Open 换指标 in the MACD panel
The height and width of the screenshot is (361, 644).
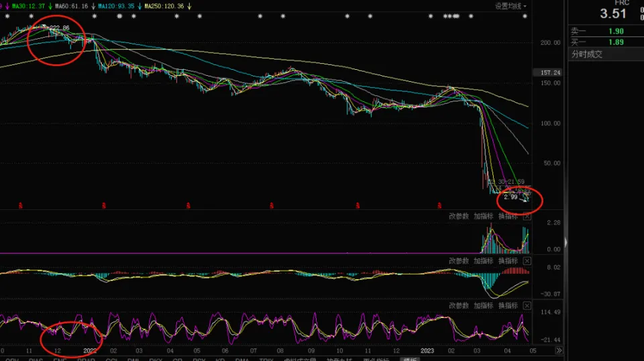507,260
